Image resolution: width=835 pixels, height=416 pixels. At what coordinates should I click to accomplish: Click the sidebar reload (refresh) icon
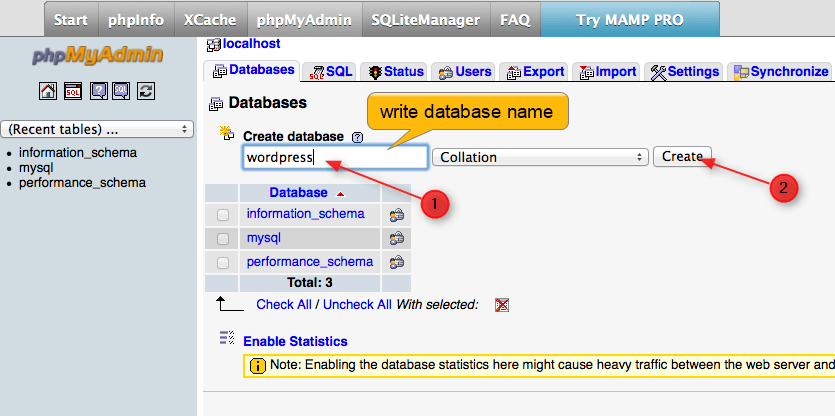pyautogui.click(x=146, y=91)
